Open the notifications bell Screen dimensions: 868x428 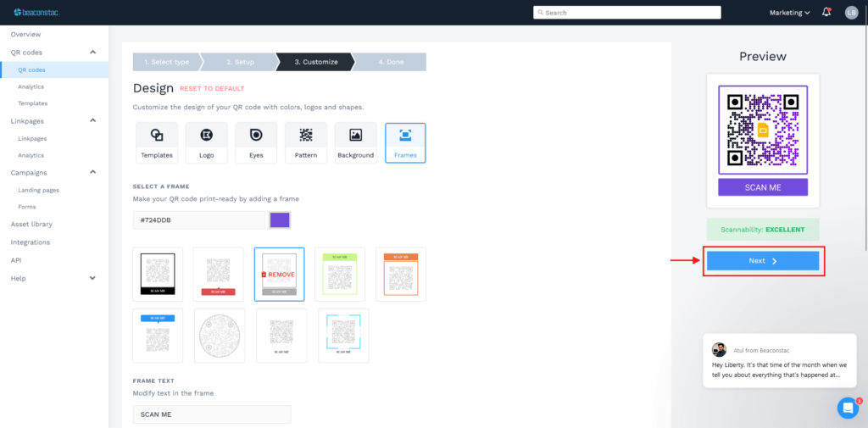[x=826, y=12]
